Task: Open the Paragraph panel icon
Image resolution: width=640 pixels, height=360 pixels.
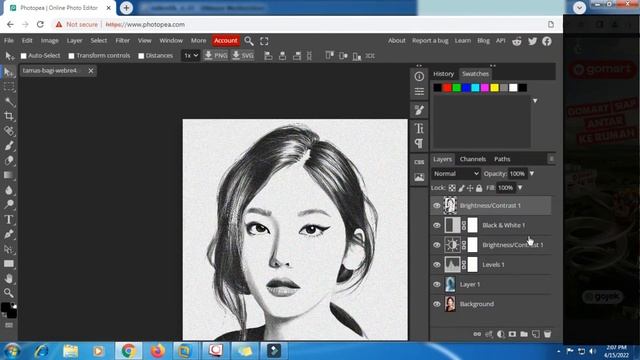Action: [x=419, y=143]
